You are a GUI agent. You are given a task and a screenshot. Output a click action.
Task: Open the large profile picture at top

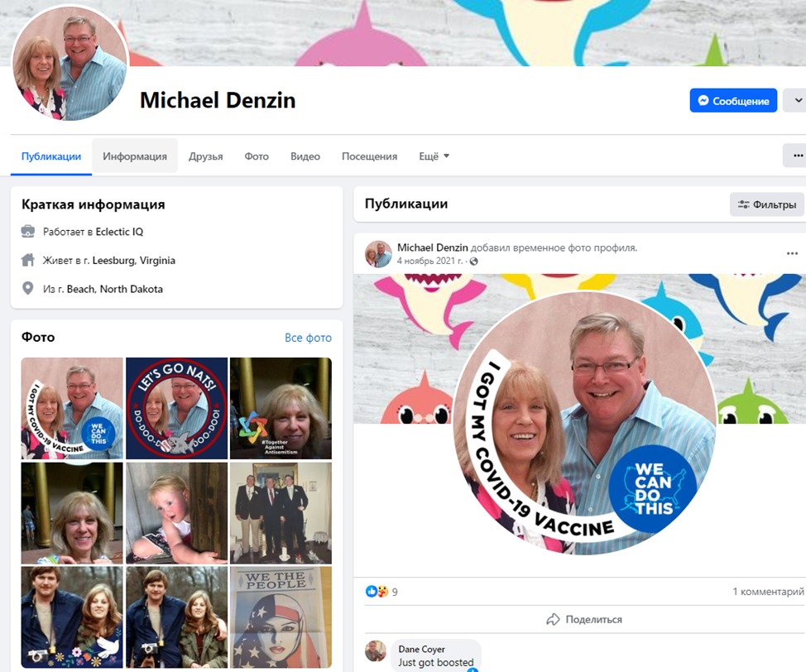pyautogui.click(x=70, y=63)
